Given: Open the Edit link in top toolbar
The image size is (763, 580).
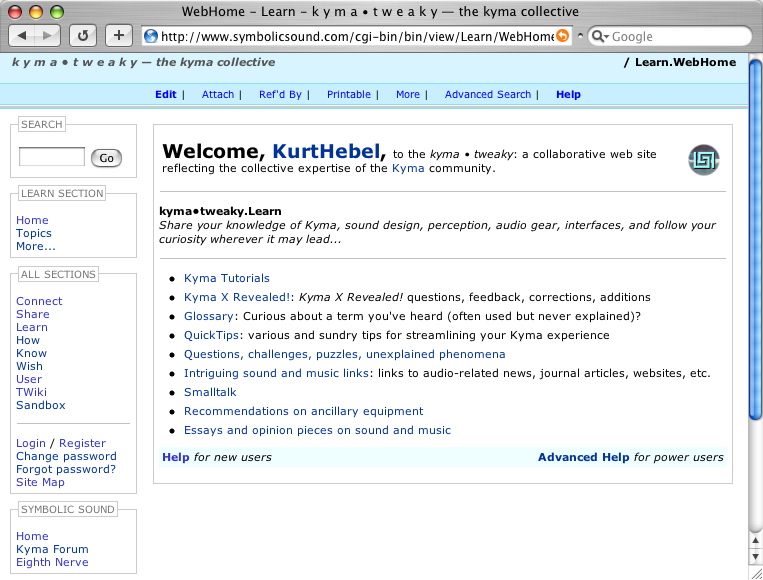Looking at the screenshot, I should tap(165, 94).
